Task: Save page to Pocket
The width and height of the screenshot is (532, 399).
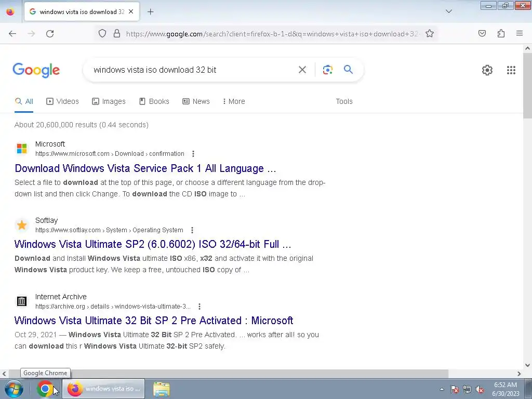Action: [x=482, y=33]
